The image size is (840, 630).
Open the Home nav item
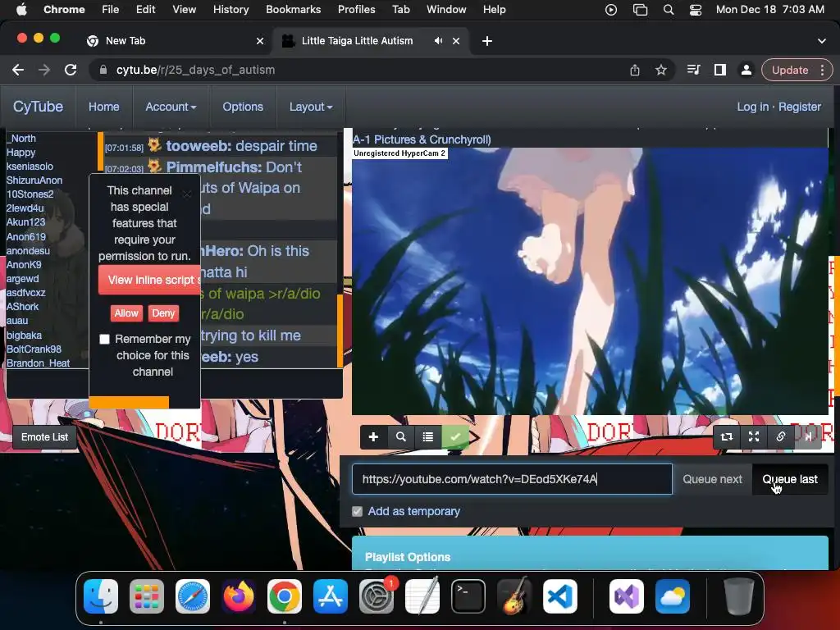(x=104, y=107)
